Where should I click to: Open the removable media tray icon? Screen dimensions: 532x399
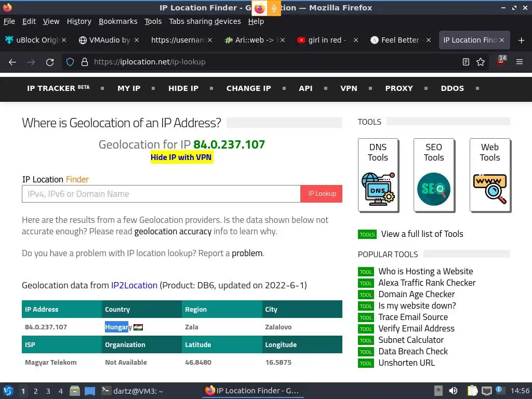click(438, 391)
